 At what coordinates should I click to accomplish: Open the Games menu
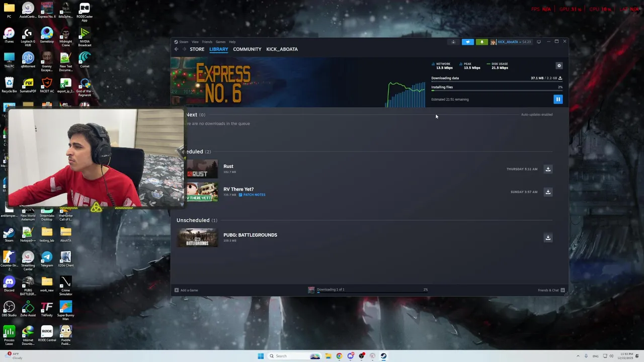(220, 42)
